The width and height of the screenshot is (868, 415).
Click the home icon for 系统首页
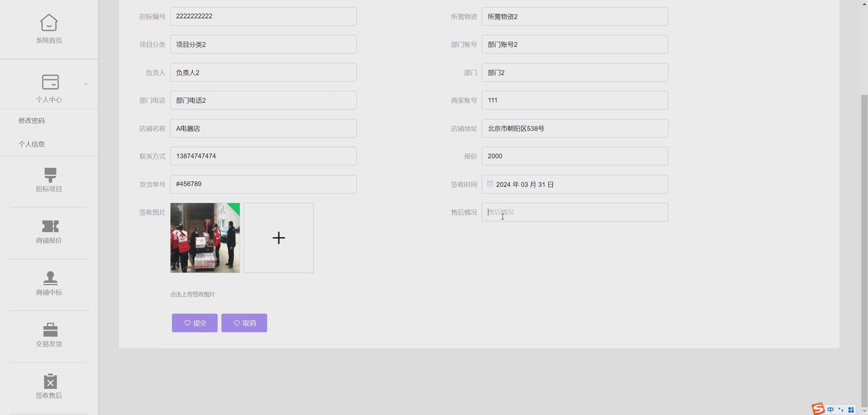[x=49, y=23]
